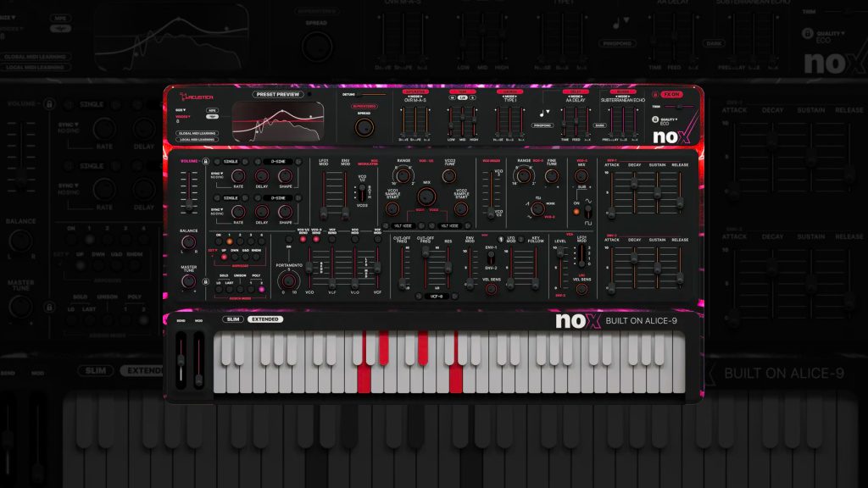Click the eighth-note tempo sync icon near PINGPONG
The width and height of the screenshot is (868, 488).
tap(541, 113)
